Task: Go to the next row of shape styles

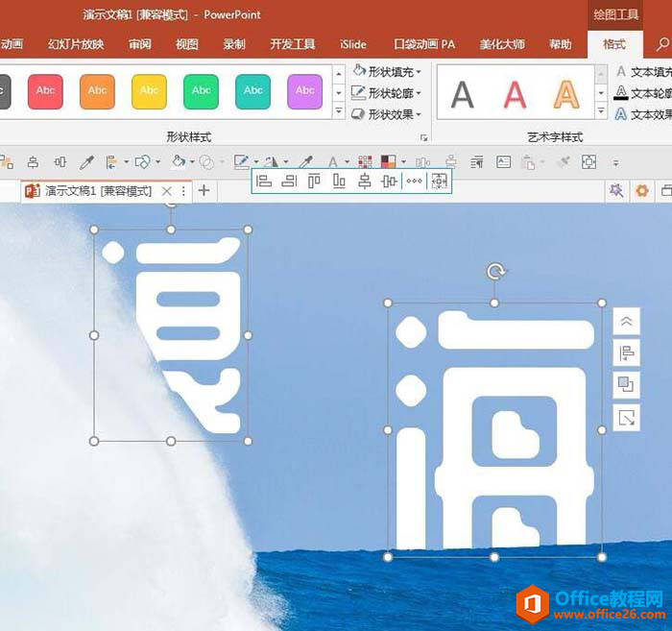Action: (x=339, y=92)
